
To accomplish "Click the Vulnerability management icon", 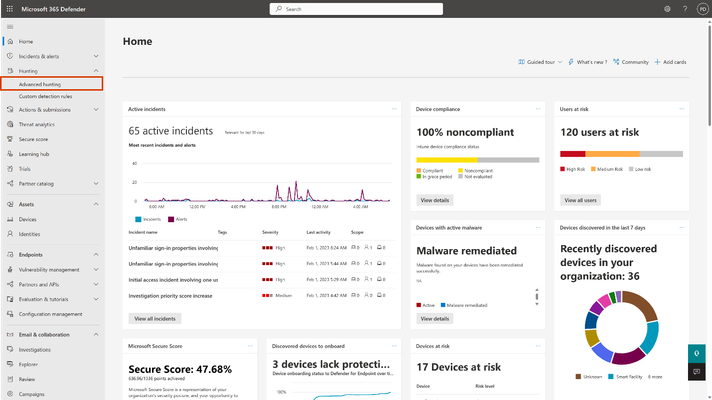I will pos(10,270).
